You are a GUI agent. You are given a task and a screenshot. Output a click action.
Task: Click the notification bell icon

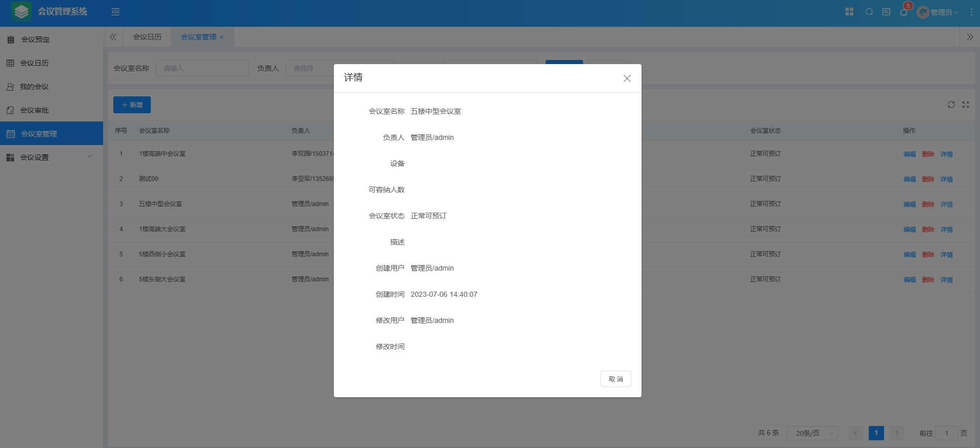pos(904,12)
